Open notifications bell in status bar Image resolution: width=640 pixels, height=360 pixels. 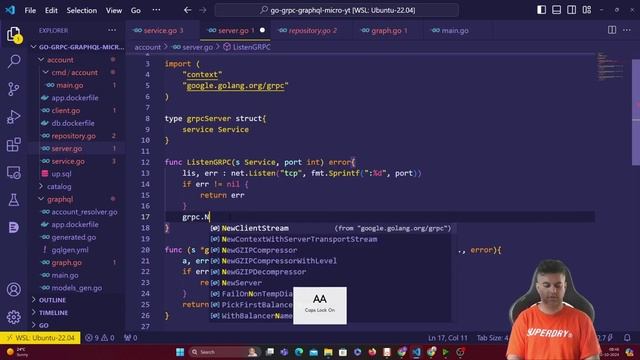point(627,338)
